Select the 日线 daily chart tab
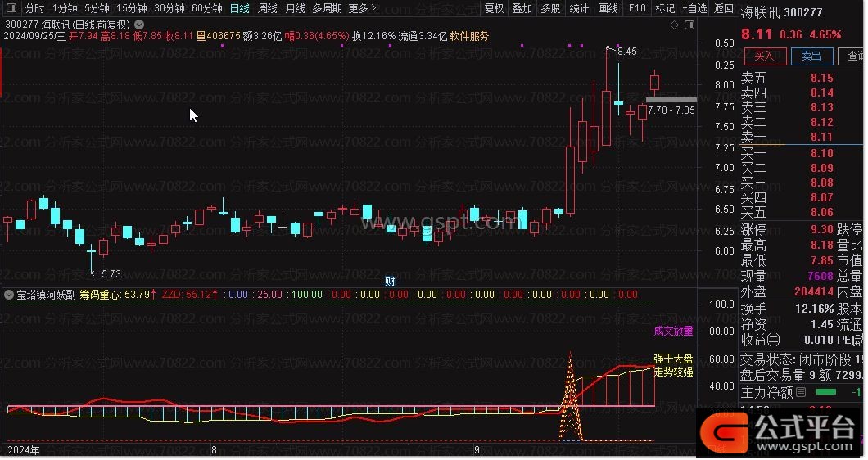Screen dimensions: 868x460 240,8
